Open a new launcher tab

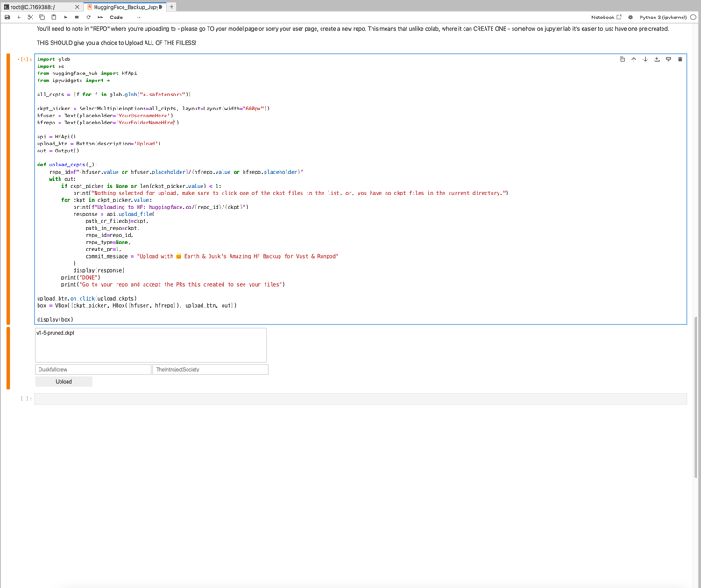[x=171, y=7]
